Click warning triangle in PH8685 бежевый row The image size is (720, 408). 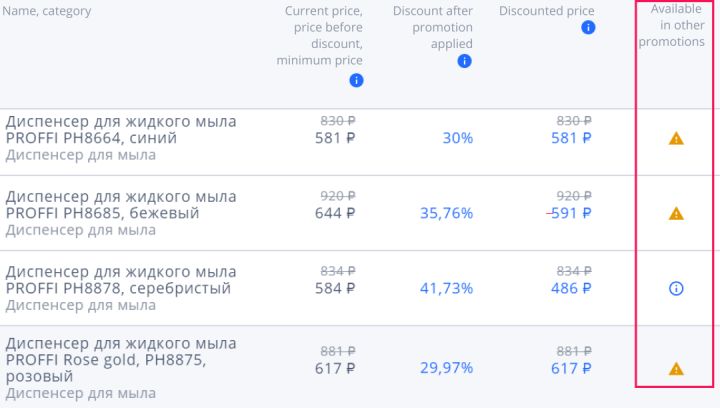pyautogui.click(x=676, y=213)
